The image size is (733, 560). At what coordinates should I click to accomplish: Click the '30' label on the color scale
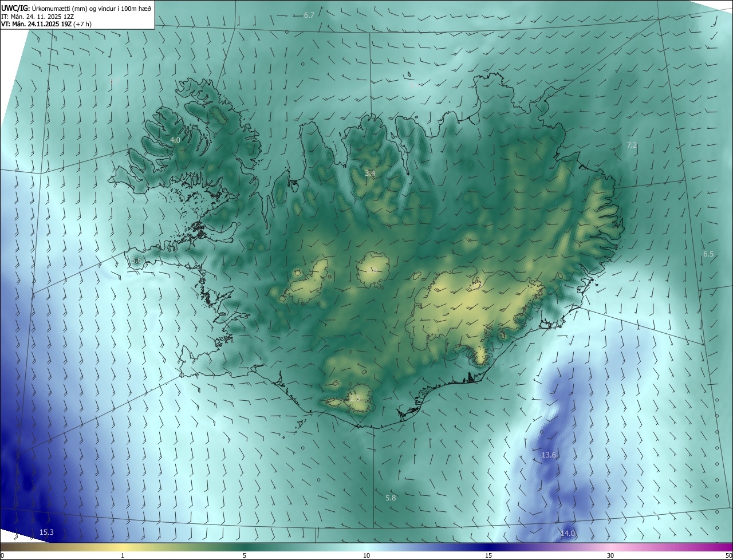pyautogui.click(x=610, y=555)
